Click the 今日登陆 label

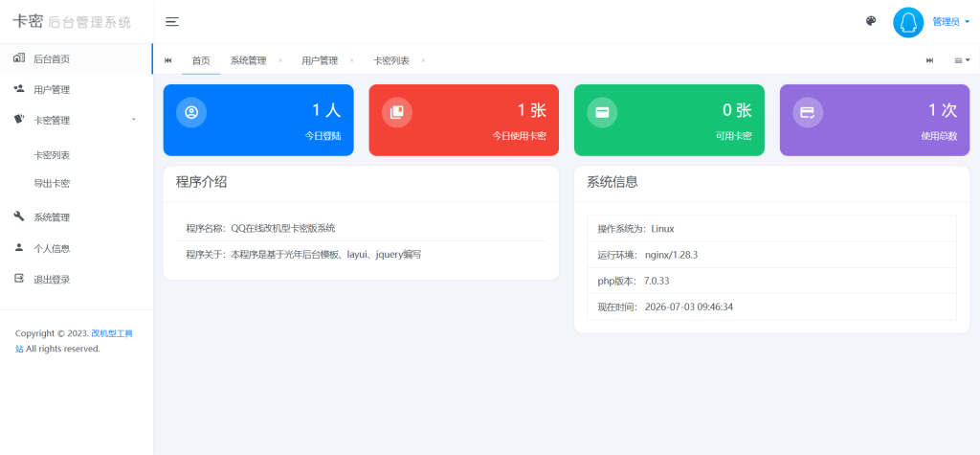point(323,135)
